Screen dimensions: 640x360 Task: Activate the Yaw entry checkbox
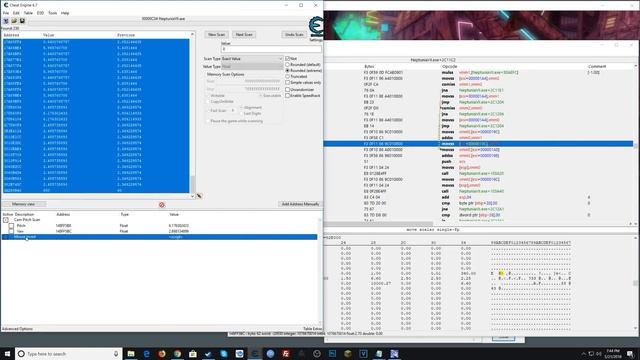coord(11,231)
